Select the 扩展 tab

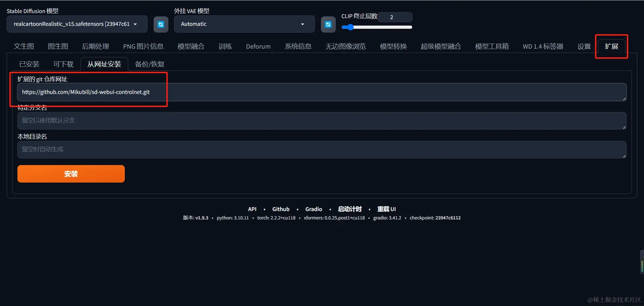point(611,46)
